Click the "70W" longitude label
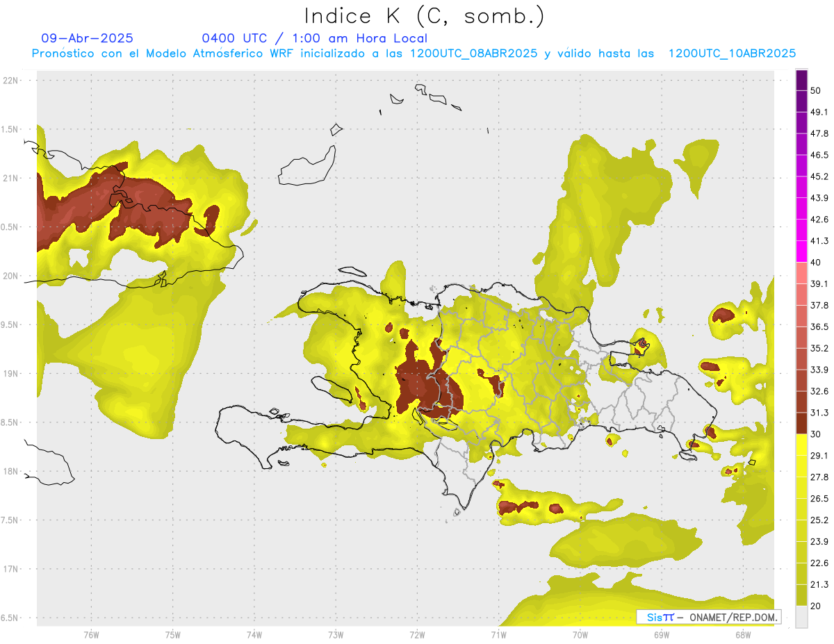 pos(580,635)
